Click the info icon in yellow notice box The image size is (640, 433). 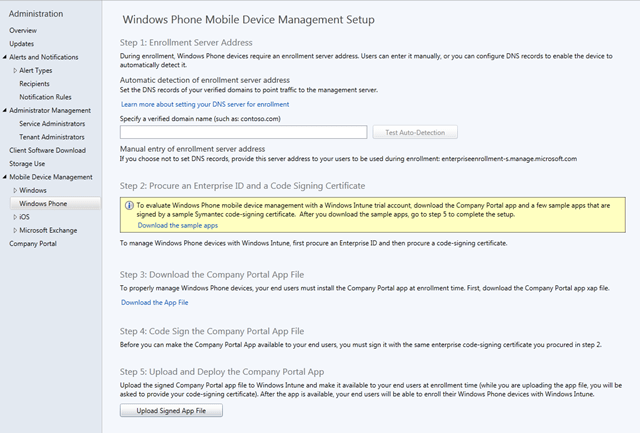(129, 205)
